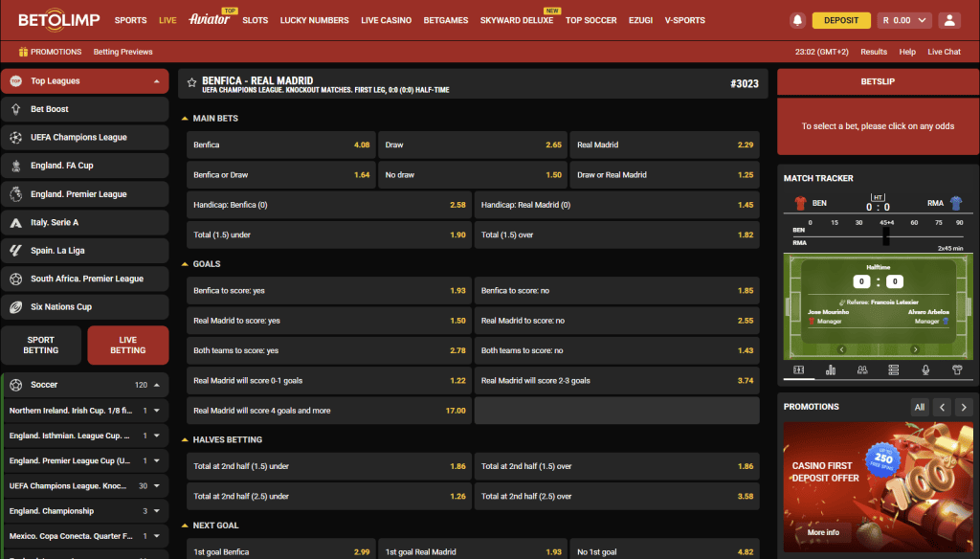Collapse the Top Leagues section
Screen dimensions: 980x559
click(156, 81)
